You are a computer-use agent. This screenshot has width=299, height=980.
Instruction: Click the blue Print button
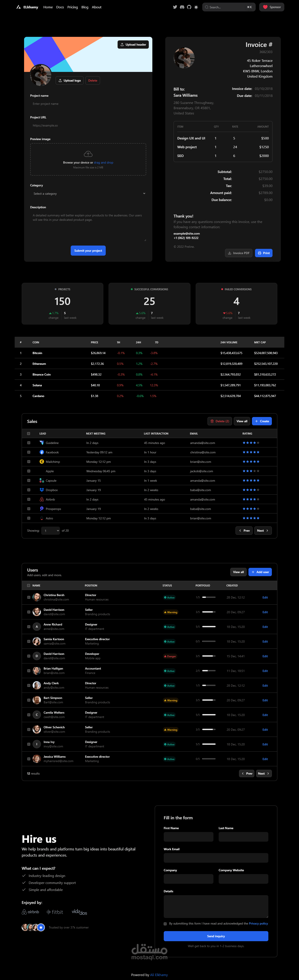coord(264,253)
